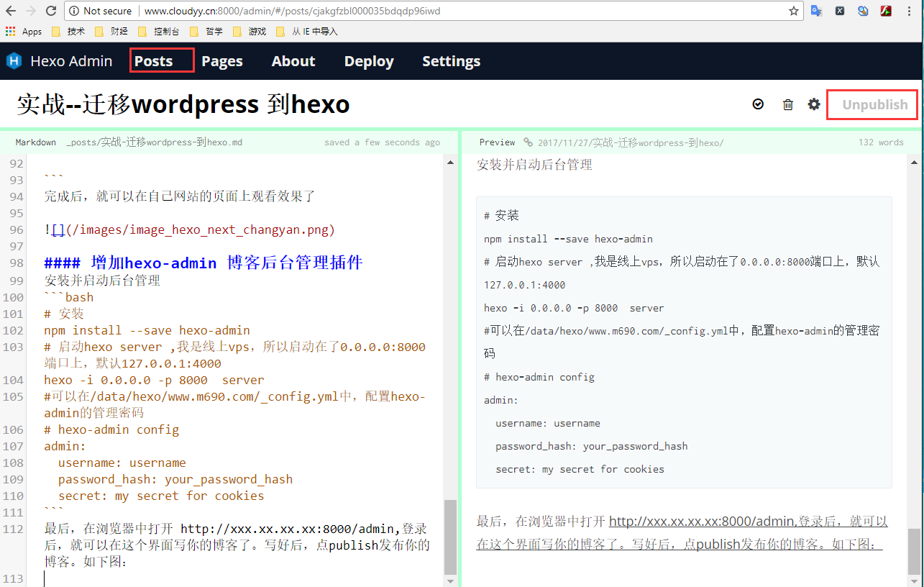Screen dimensions: 924x587
Task: Open the 技术 bookmarks folder
Action: pyautogui.click(x=70, y=32)
